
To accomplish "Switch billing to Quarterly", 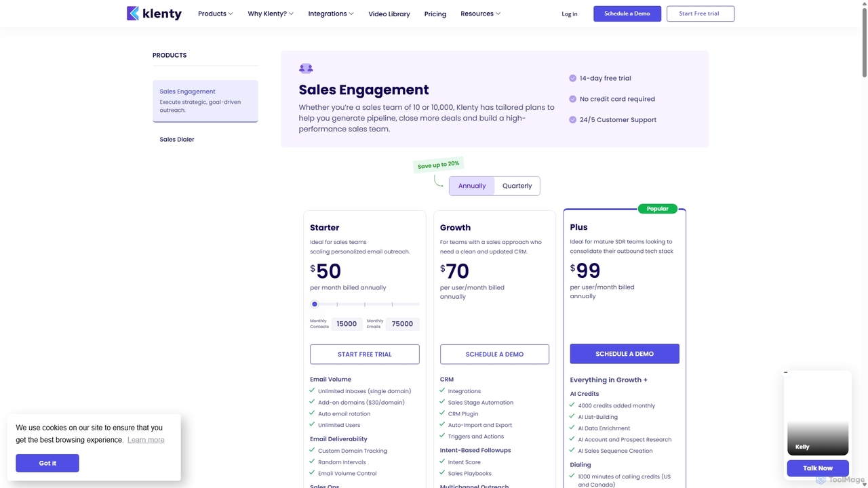I will (517, 186).
